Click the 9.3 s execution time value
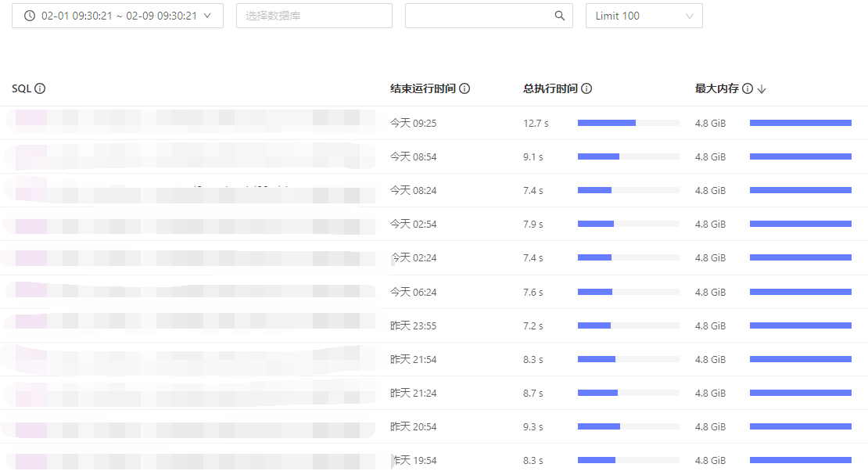 (x=533, y=426)
